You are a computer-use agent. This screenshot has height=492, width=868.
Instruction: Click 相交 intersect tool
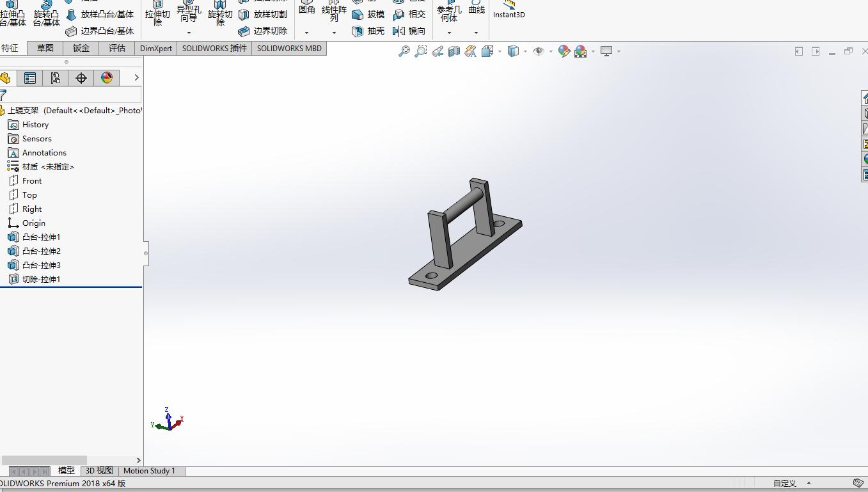click(409, 14)
